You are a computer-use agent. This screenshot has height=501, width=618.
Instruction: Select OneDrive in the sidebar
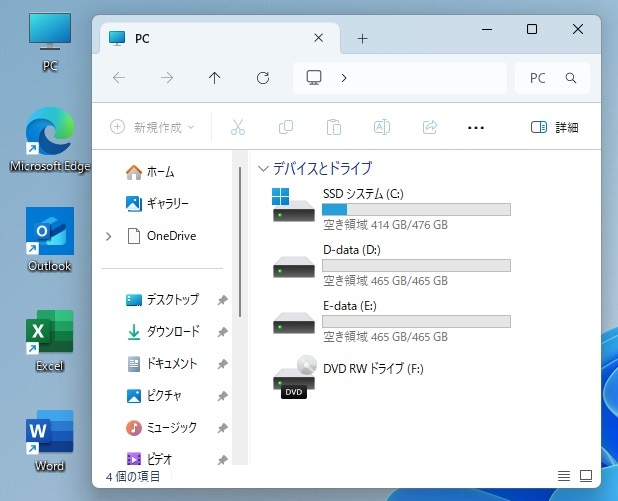[x=162, y=236]
